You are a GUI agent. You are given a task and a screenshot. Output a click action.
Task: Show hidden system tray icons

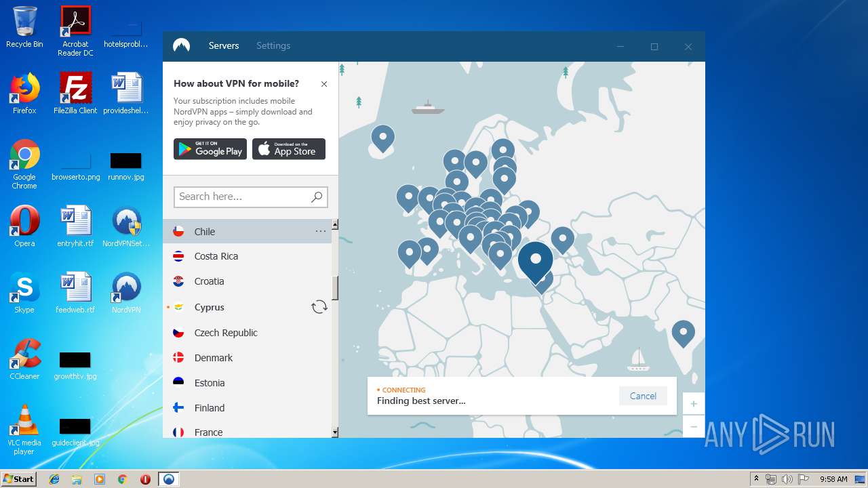click(x=756, y=479)
